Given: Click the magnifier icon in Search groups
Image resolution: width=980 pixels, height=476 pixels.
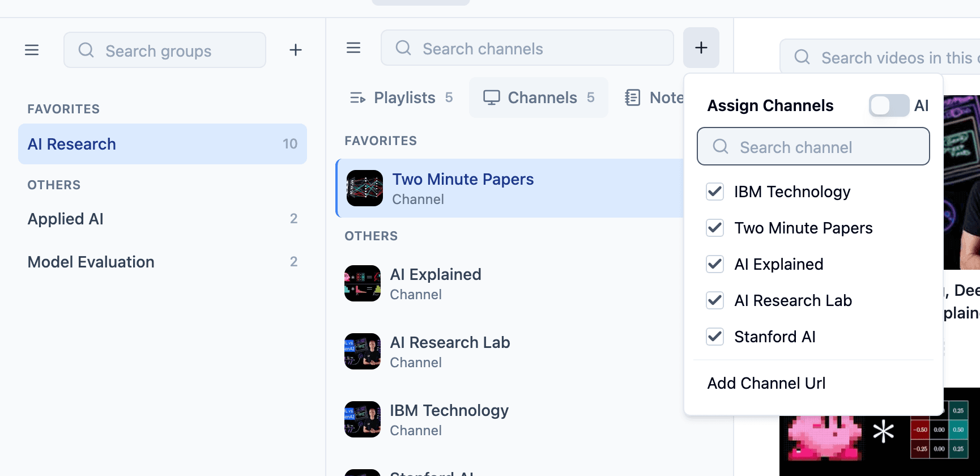Looking at the screenshot, I should click(86, 50).
